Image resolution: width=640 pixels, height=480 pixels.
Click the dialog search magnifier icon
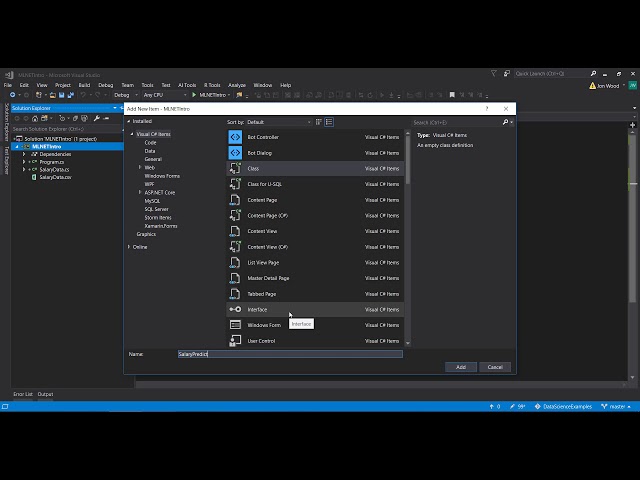click(505, 122)
